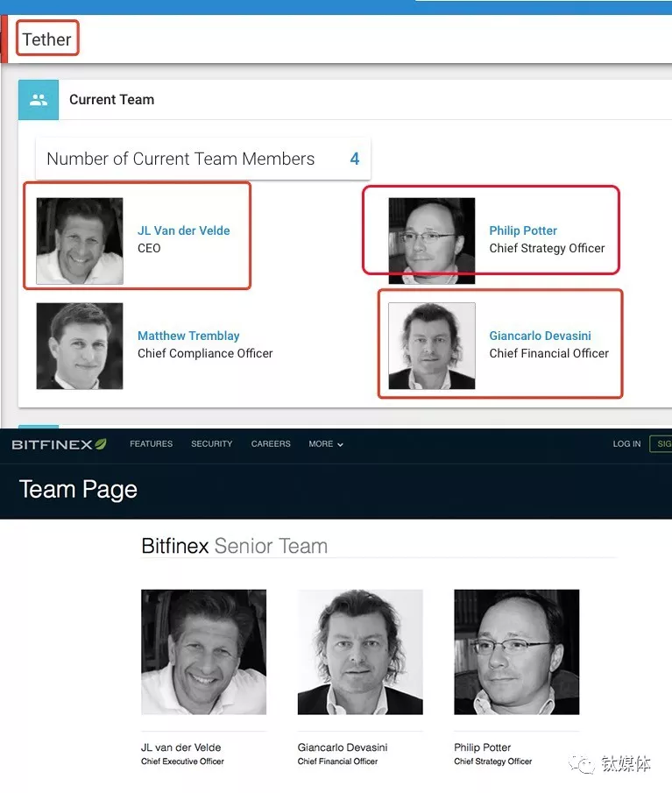672x793 pixels.
Task: Click Giancarlo Devasini's Tether photo
Action: 432,346
